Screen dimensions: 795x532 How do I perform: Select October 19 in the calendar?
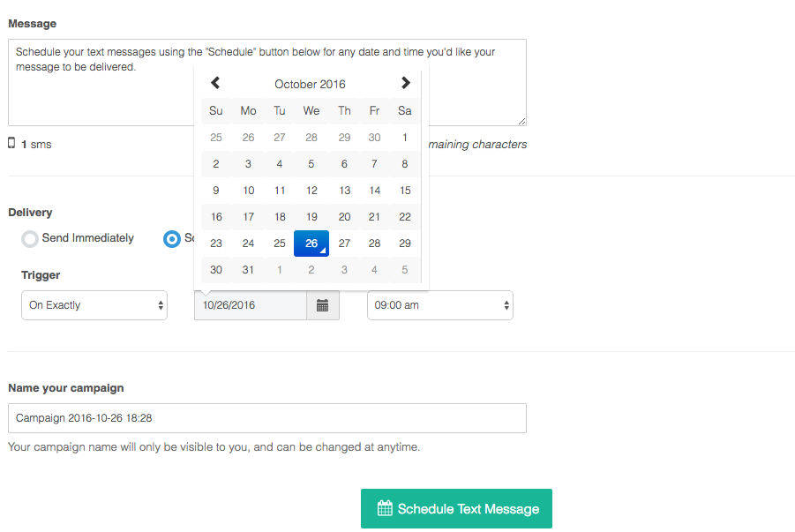coord(311,217)
